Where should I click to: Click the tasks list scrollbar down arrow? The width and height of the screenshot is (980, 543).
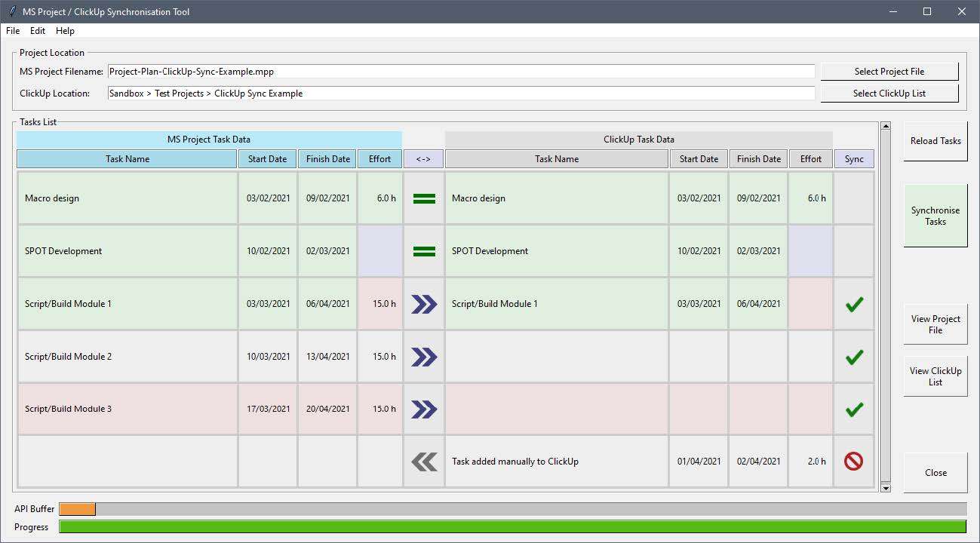pos(886,488)
